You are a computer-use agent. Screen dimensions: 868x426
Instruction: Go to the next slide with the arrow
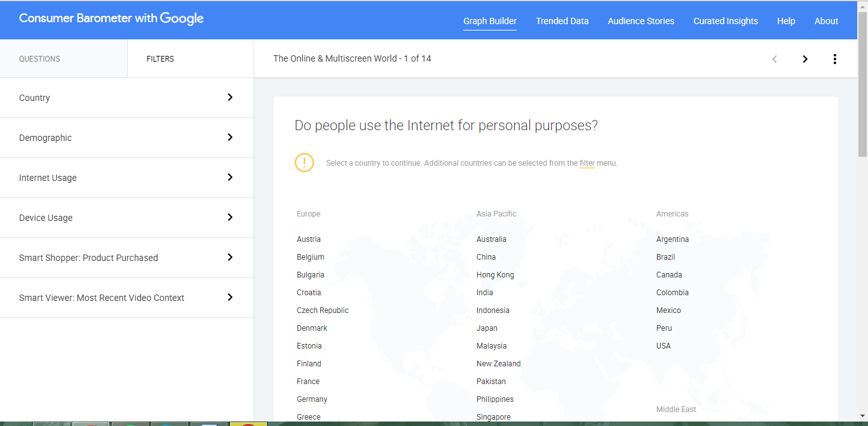point(804,58)
